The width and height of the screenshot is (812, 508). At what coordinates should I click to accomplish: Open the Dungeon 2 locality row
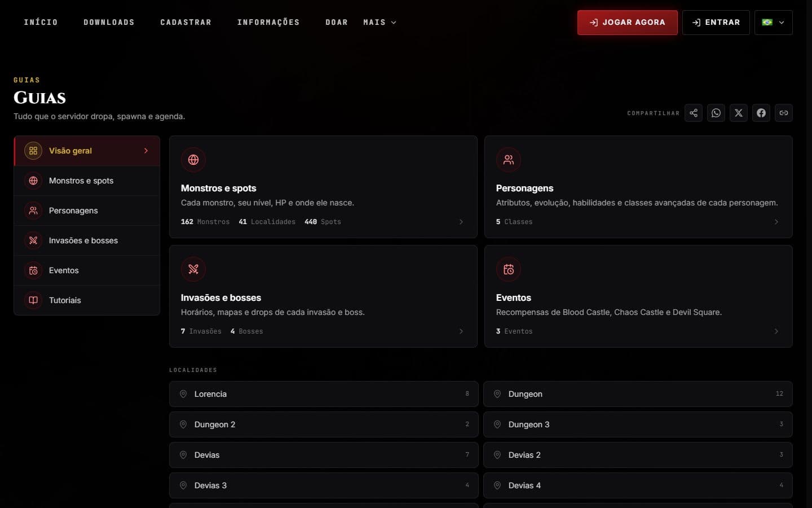pyautogui.click(x=324, y=424)
